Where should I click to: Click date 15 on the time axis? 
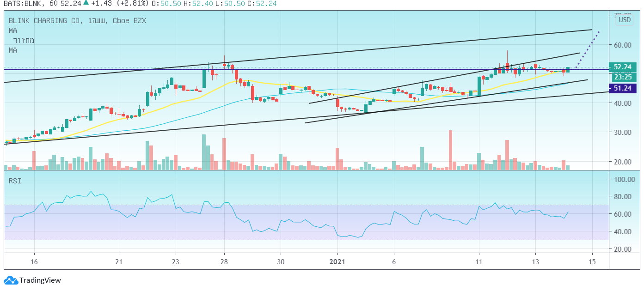592,261
